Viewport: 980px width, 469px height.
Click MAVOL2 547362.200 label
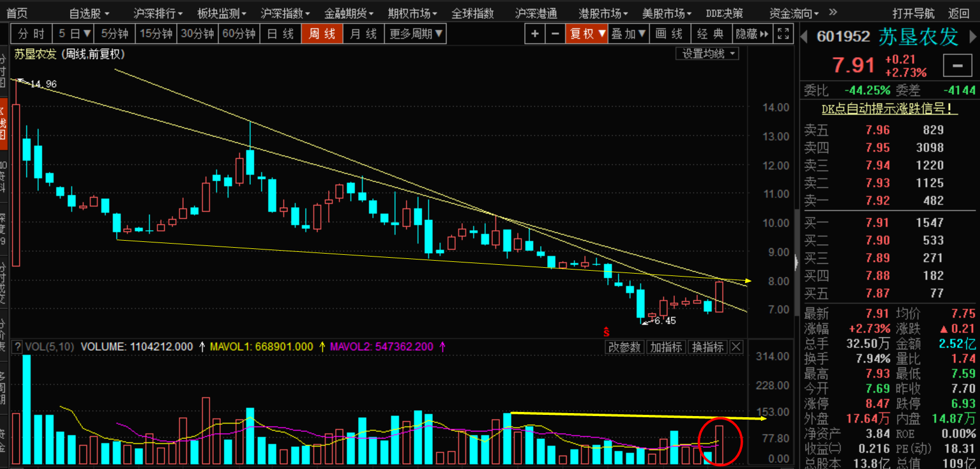point(382,347)
